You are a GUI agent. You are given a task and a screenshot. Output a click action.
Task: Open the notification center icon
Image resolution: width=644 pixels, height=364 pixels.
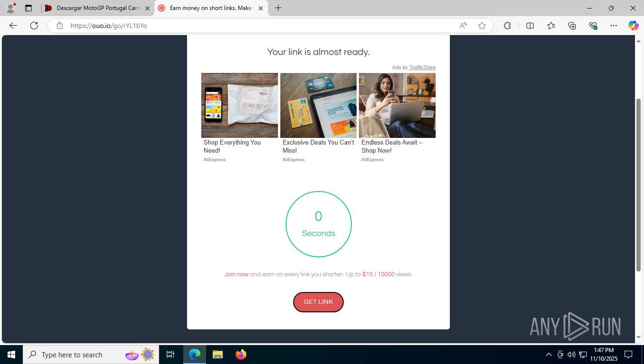click(x=628, y=355)
